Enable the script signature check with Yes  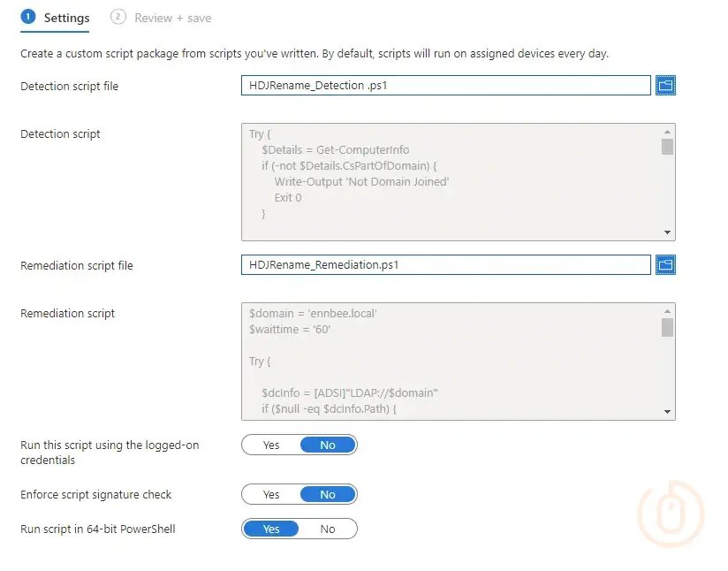click(271, 495)
